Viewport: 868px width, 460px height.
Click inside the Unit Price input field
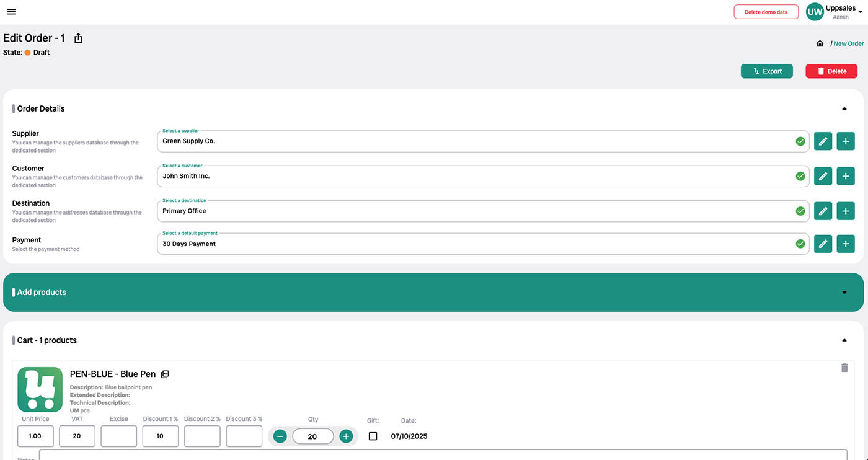35,436
